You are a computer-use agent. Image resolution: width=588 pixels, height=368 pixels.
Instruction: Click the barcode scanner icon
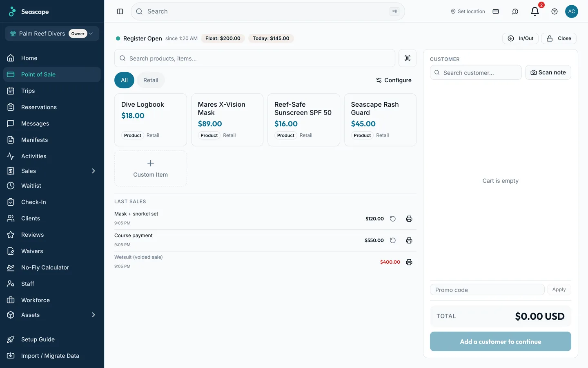(x=408, y=58)
